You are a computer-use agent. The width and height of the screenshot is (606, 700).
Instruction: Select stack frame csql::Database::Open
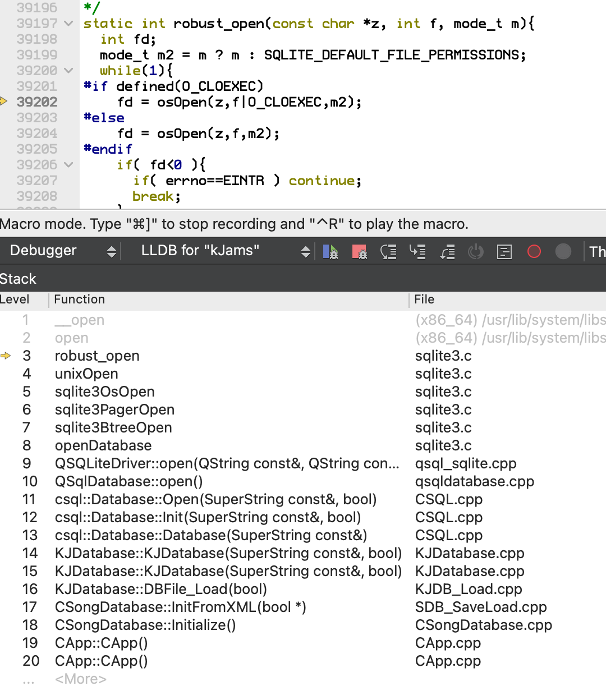(303, 499)
